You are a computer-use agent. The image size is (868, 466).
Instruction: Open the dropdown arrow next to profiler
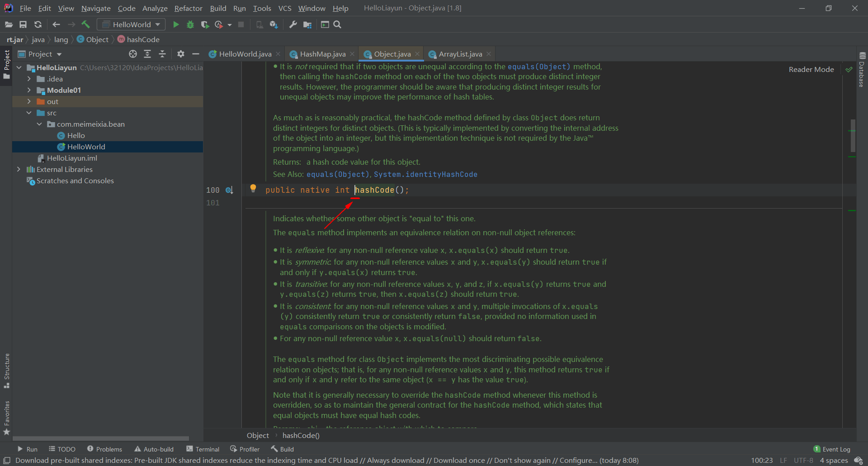(230, 25)
